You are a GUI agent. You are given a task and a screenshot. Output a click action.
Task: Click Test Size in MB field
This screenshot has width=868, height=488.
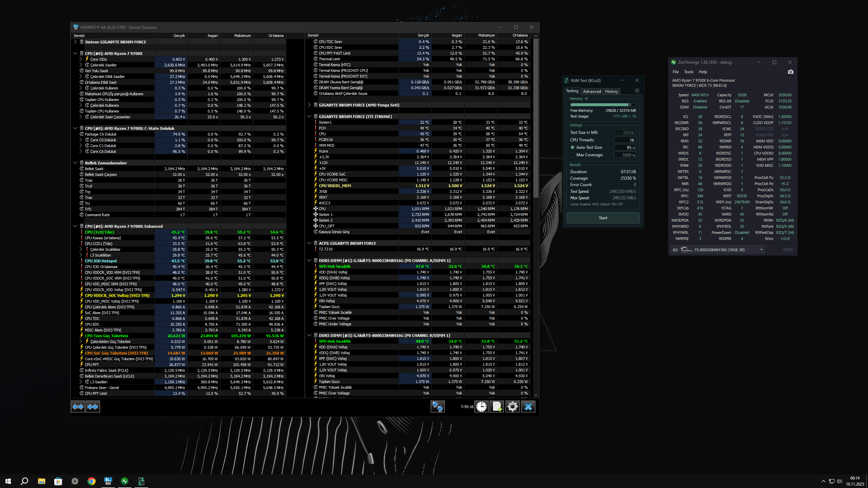tap(625, 133)
